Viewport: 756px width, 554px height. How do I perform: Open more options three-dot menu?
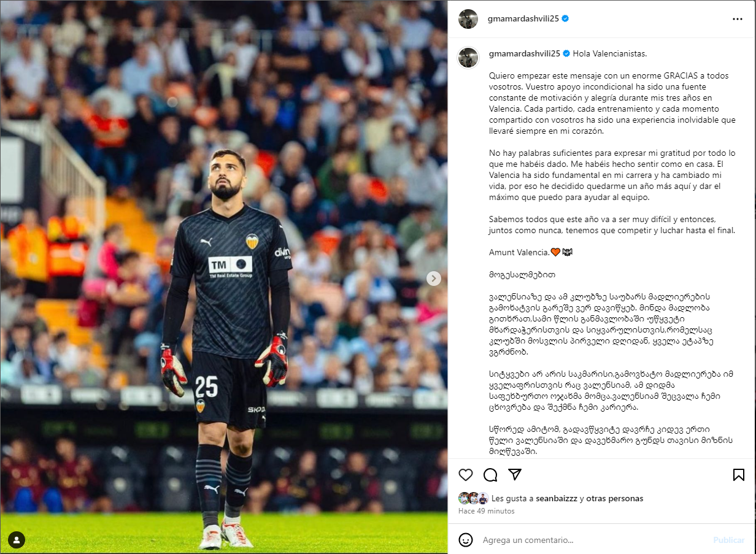click(x=738, y=19)
